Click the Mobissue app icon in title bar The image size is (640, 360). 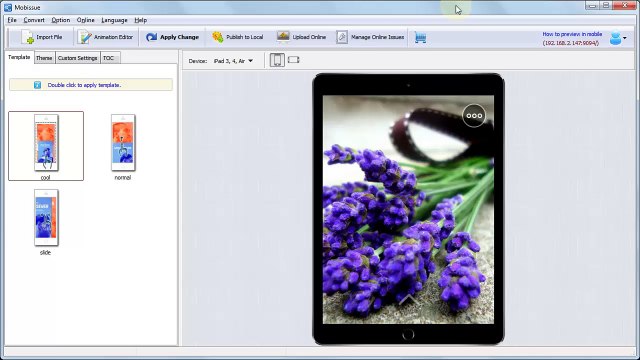tap(8, 7)
